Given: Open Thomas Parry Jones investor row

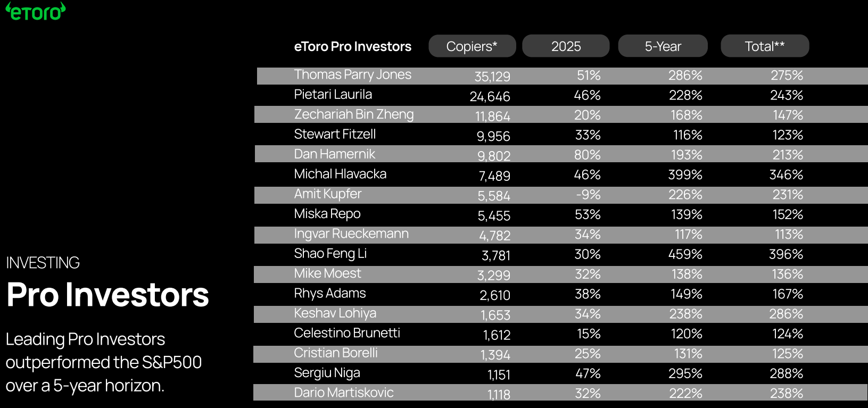Looking at the screenshot, I should (x=352, y=75).
